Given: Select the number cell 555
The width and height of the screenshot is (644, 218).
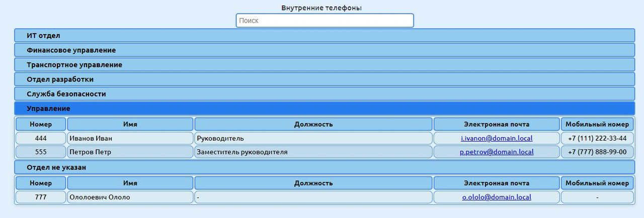Looking at the screenshot, I should 41,152.
